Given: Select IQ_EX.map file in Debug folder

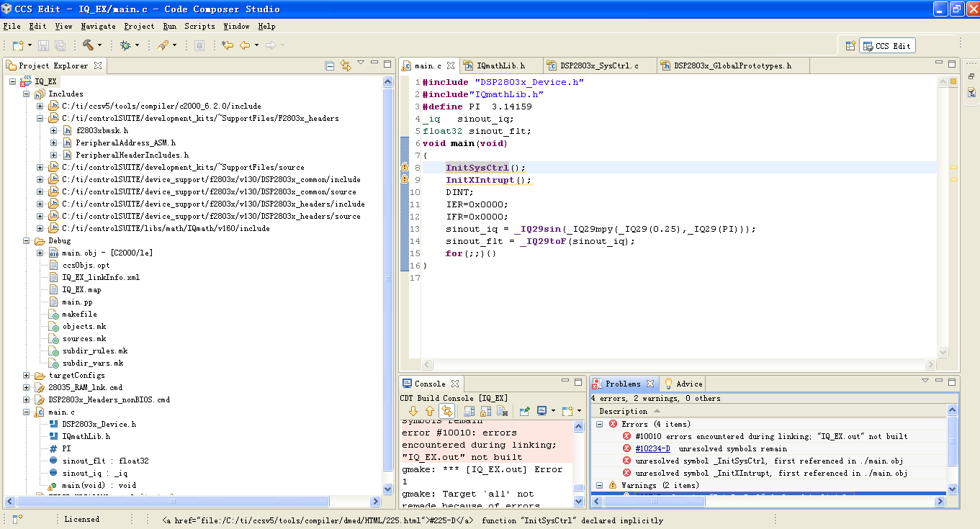Looking at the screenshot, I should pyautogui.click(x=81, y=290).
